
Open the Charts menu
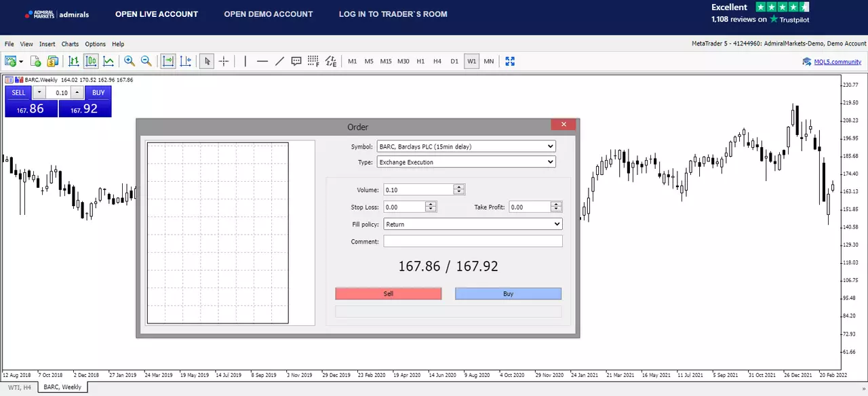(70, 44)
